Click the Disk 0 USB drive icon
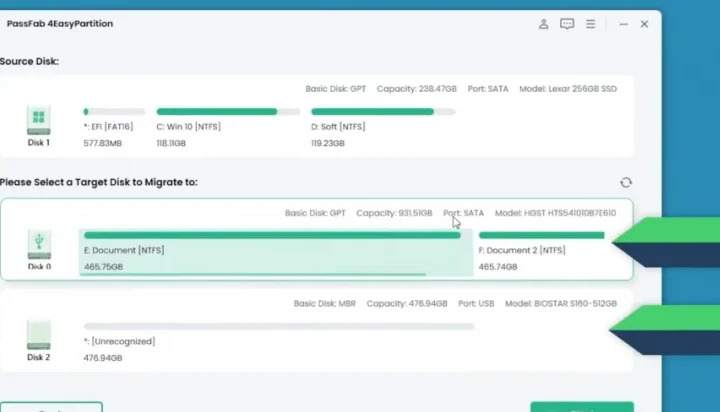 (x=39, y=244)
